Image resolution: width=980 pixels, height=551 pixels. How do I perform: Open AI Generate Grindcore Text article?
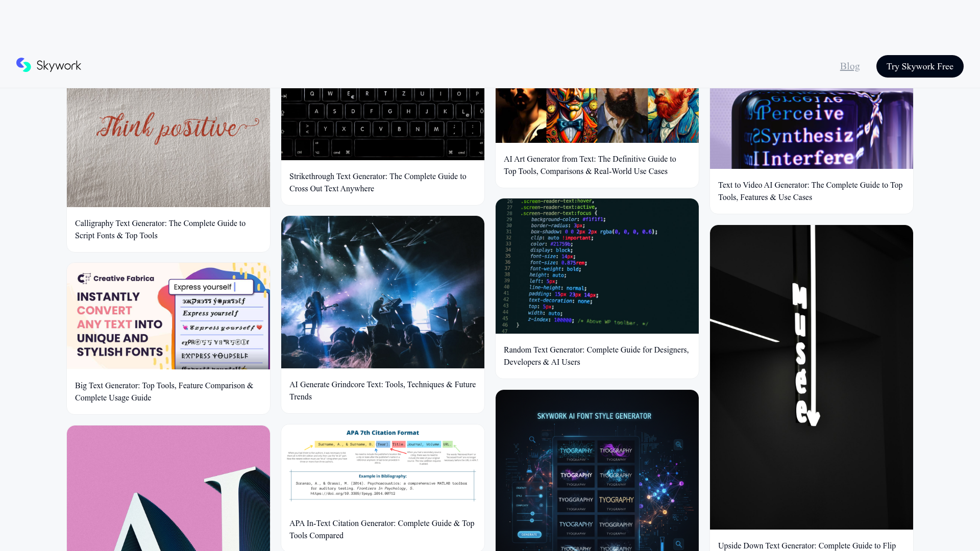point(383,391)
